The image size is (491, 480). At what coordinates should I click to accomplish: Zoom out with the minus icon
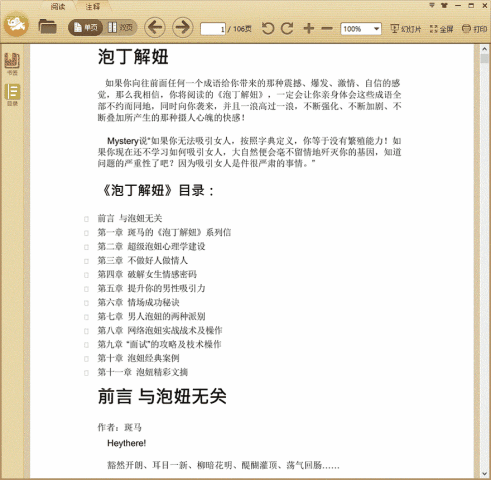[x=327, y=29]
